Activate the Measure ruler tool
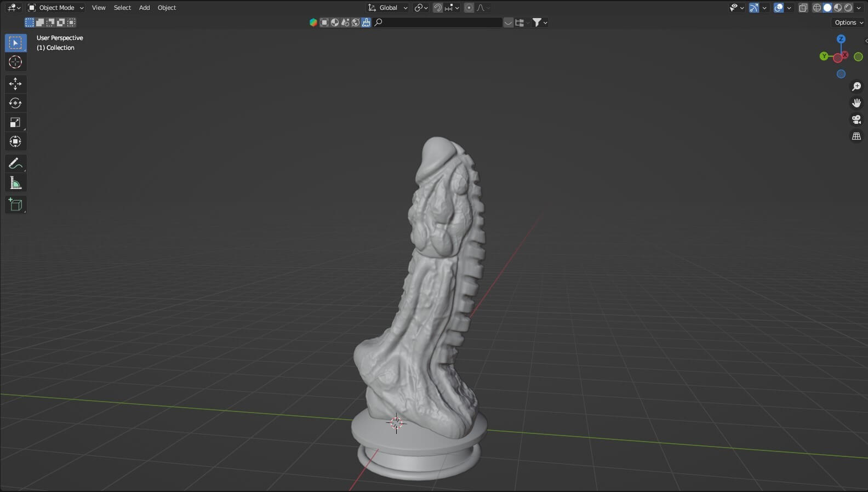Screen dimensions: 868x492 click(x=15, y=183)
